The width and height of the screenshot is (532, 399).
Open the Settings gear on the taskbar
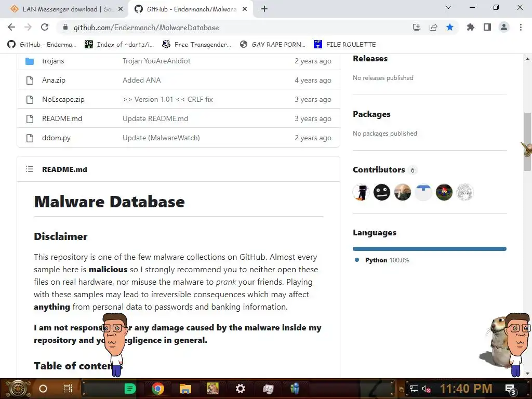[240, 389]
